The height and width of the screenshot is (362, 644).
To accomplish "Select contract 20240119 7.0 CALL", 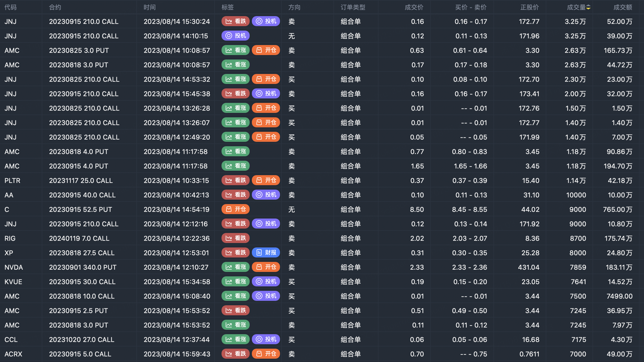I will point(79,238).
